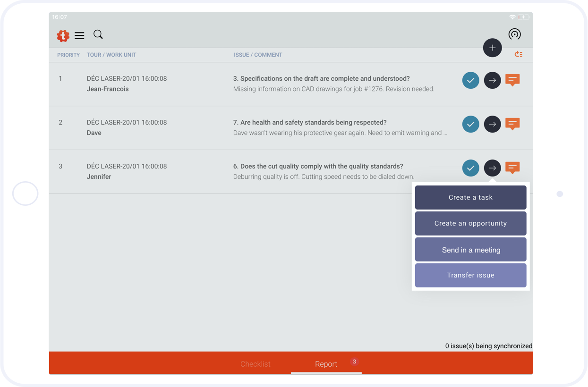Click the name Jennifer
The image size is (588, 387).
pos(99,177)
